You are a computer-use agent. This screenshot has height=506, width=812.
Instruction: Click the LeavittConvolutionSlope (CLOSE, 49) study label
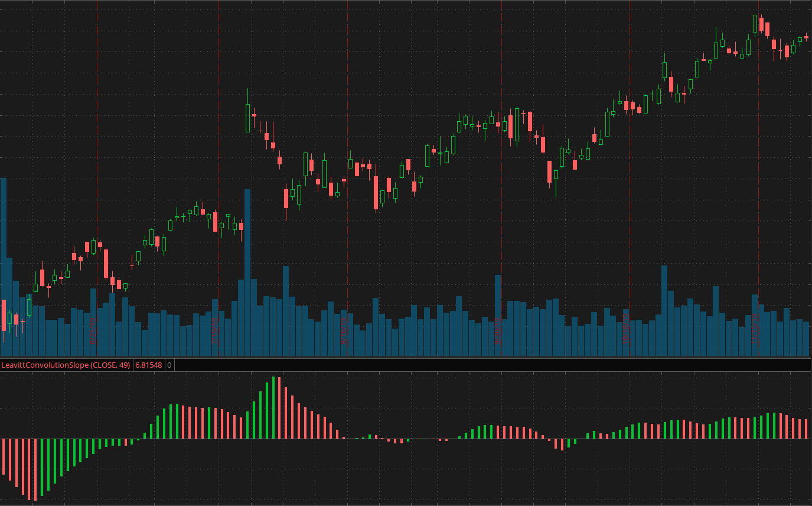[66, 365]
